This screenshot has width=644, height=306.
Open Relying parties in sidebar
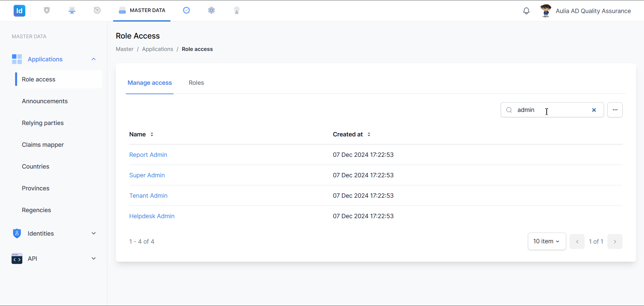[43, 123]
